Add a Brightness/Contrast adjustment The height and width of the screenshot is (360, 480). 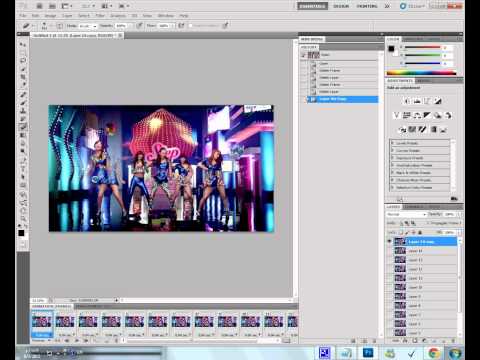tap(406, 101)
